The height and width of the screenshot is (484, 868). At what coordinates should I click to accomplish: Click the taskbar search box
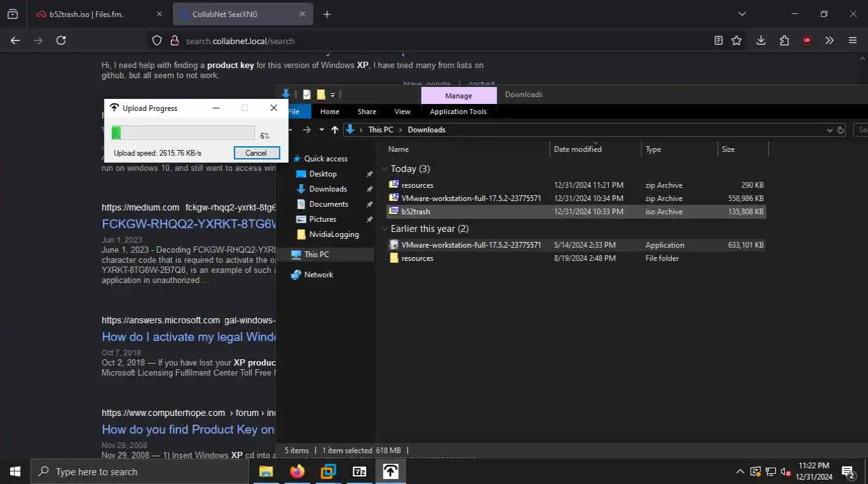139,471
